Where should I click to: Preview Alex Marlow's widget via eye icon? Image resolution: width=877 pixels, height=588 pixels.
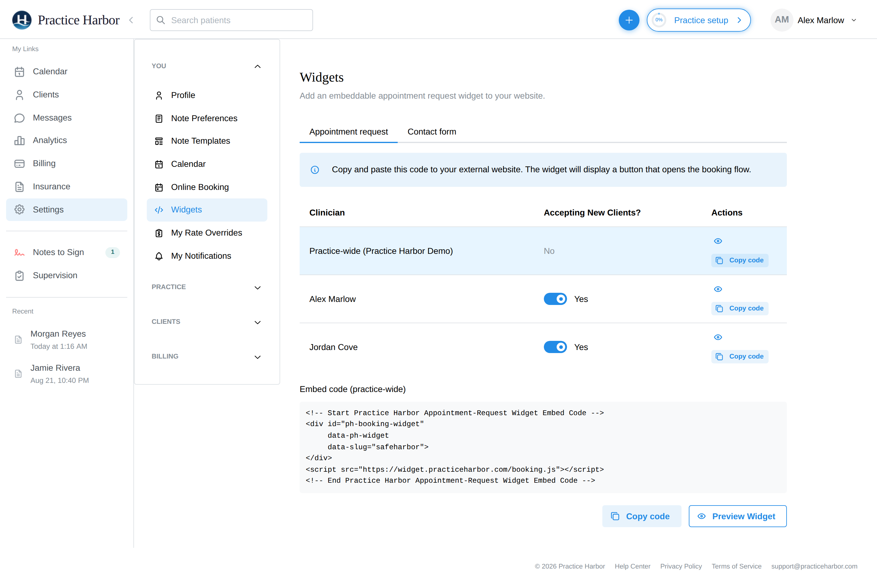[x=717, y=289]
